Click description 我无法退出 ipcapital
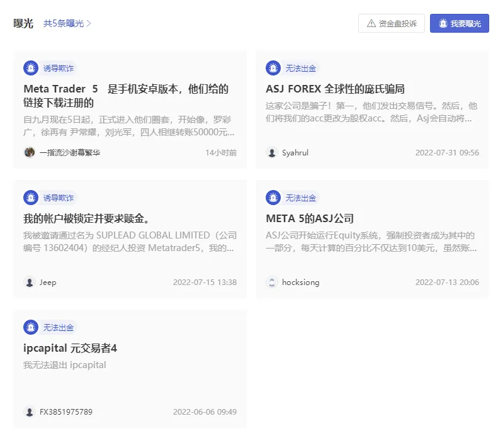The image size is (498, 448). tap(65, 365)
